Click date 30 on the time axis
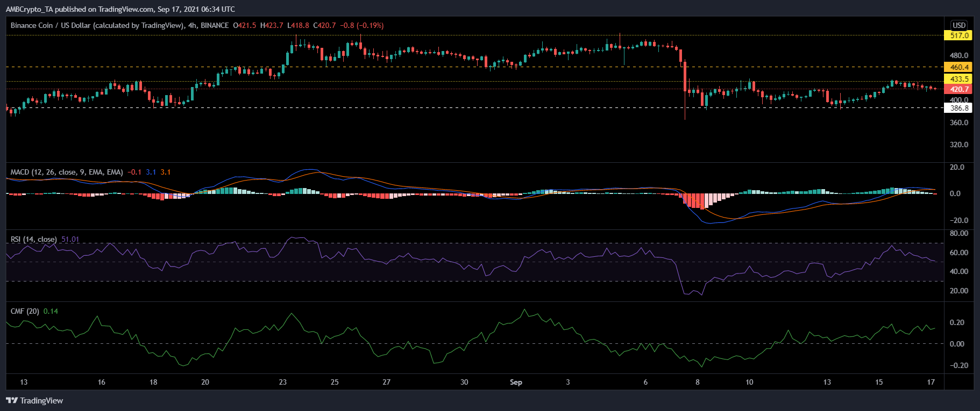The image size is (980, 411). pyautogui.click(x=464, y=382)
